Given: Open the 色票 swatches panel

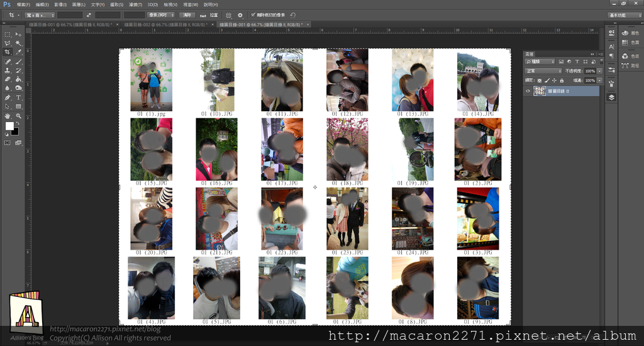Looking at the screenshot, I should click(630, 42).
